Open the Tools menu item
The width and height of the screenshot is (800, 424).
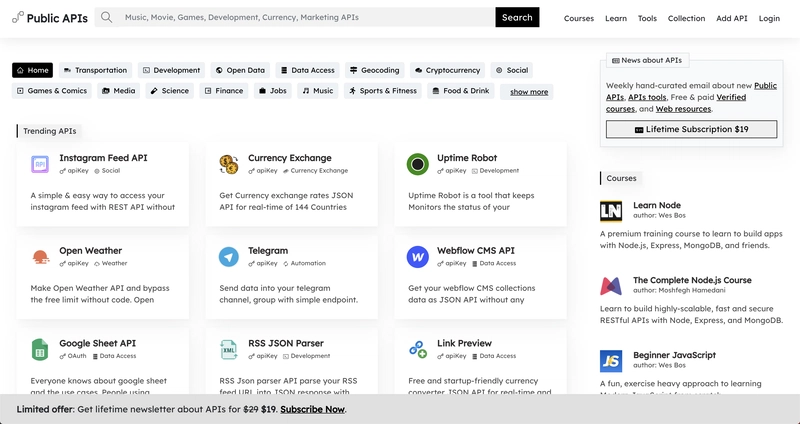point(647,18)
